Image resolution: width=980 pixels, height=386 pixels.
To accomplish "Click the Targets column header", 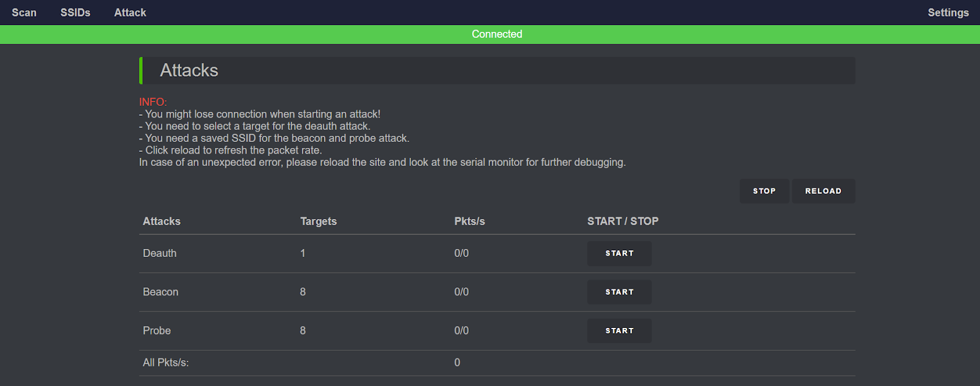I will 318,221.
